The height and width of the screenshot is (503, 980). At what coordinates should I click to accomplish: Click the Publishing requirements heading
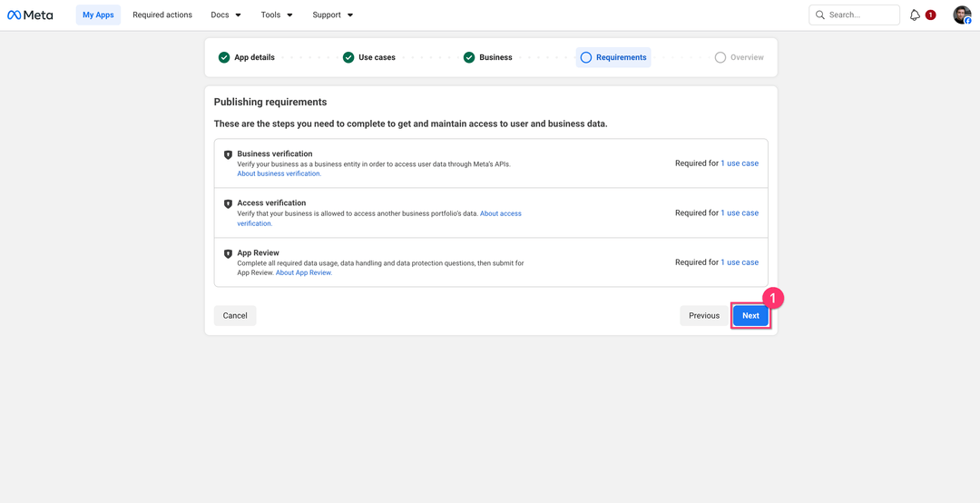[x=270, y=102]
